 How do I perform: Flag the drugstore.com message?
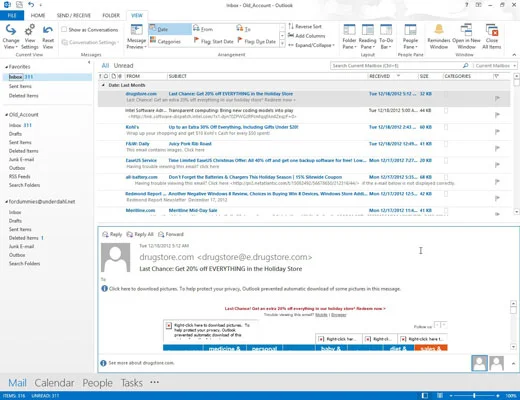(497, 98)
